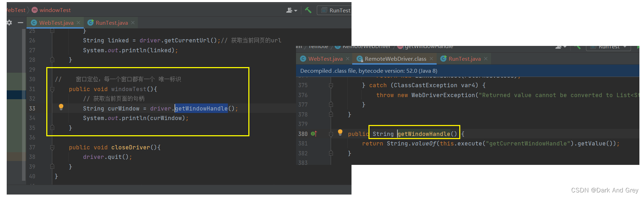Click the closeDriver method name on line 37
The width and height of the screenshot is (644, 197).
click(x=131, y=147)
